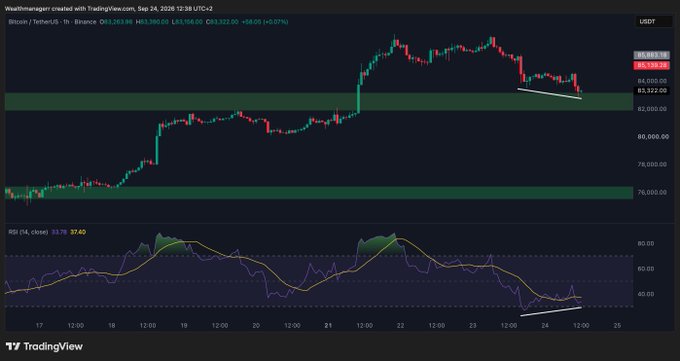The height and width of the screenshot is (361, 680).
Task: Click the date label 19 on time axis
Action: [x=184, y=325]
